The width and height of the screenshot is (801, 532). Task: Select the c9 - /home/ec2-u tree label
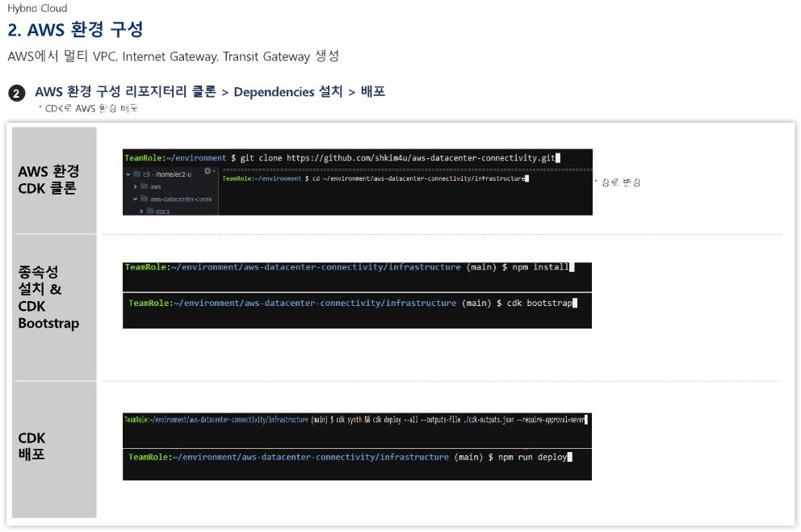pyautogui.click(x=167, y=174)
